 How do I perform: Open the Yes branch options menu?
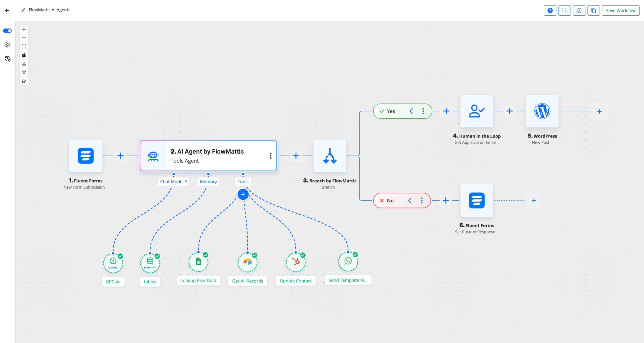click(423, 111)
